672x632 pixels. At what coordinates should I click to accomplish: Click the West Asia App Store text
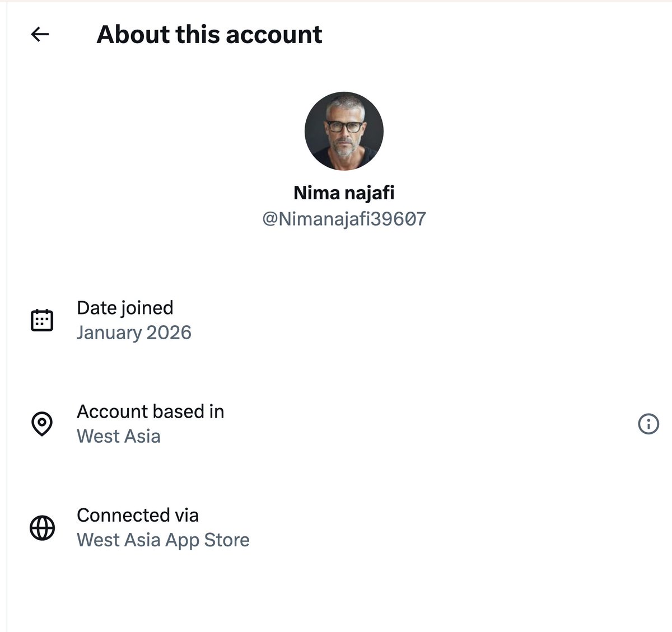163,540
